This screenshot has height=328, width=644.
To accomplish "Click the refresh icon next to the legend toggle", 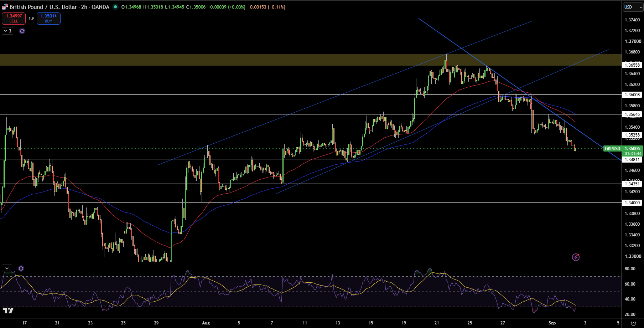I will (x=22, y=31).
